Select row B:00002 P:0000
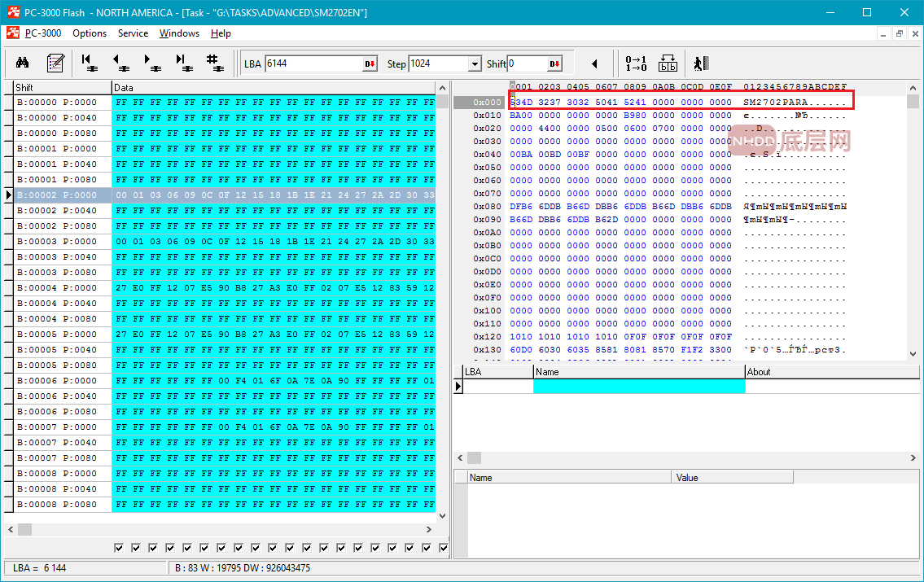 point(225,195)
